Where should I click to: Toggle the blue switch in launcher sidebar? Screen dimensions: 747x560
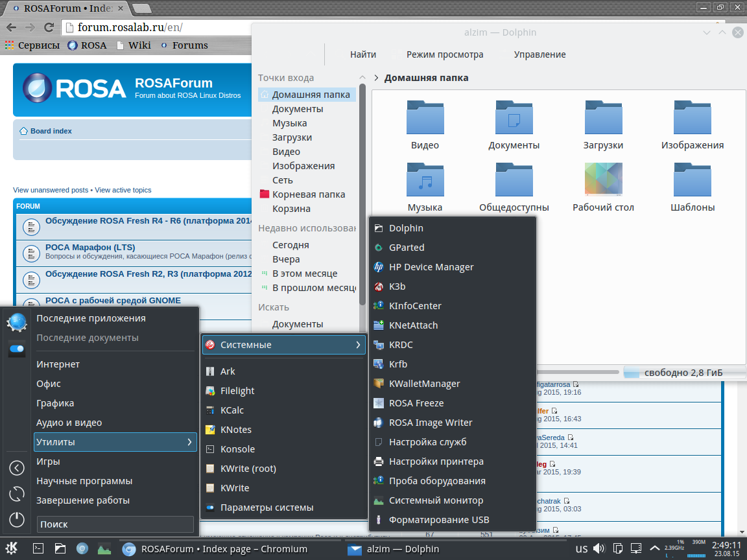click(17, 349)
